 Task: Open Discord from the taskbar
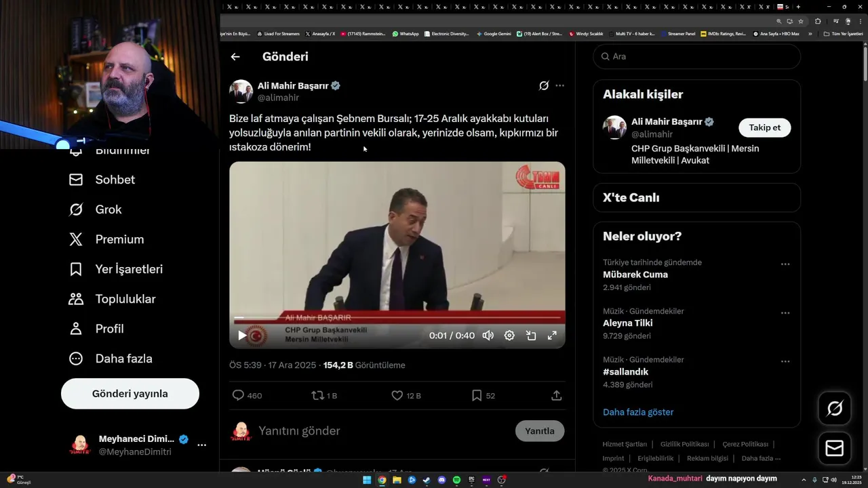[441, 480]
